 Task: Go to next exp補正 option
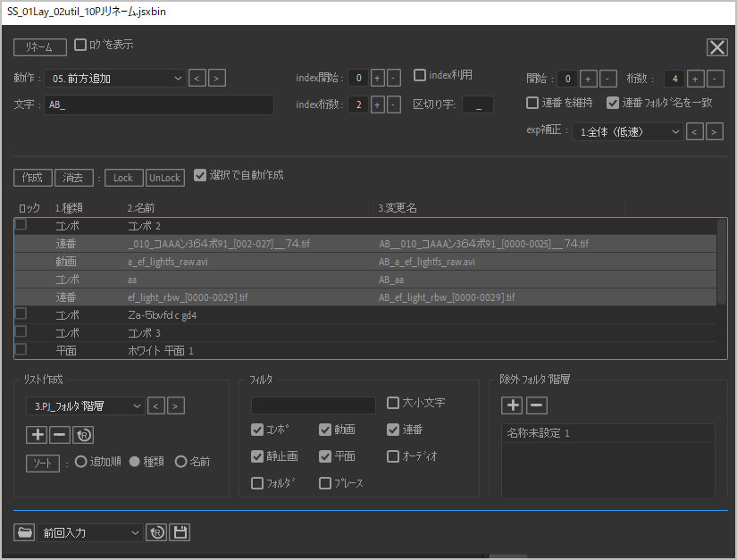[x=714, y=132]
